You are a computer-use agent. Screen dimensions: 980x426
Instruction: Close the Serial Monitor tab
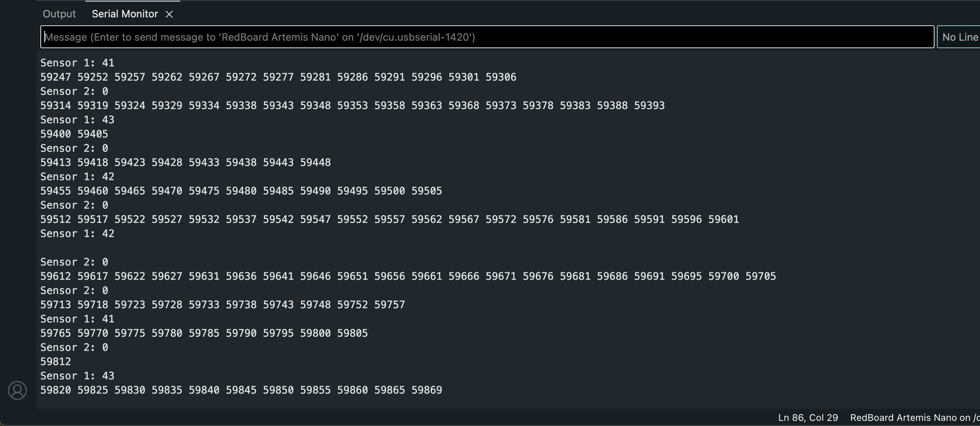169,14
